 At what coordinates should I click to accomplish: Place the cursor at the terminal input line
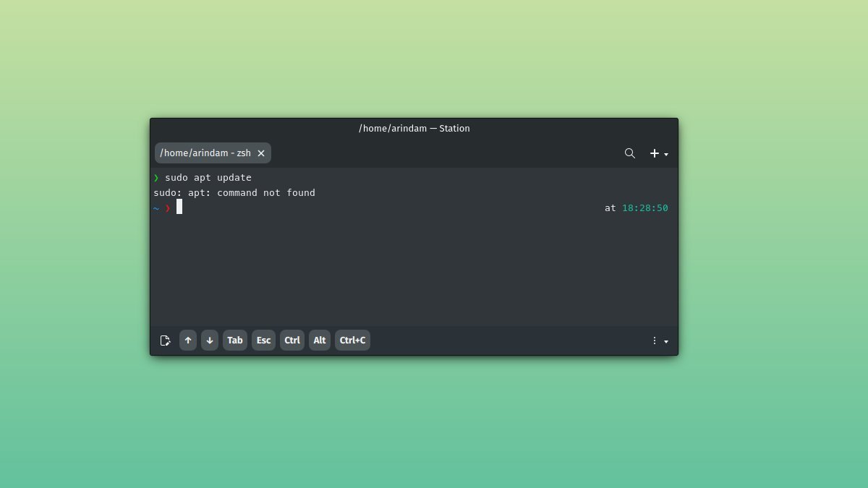[181, 207]
